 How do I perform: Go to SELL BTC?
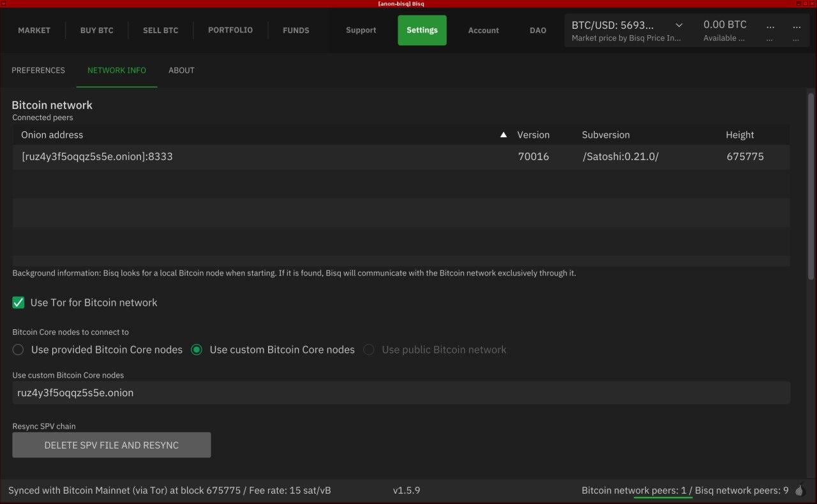161,30
